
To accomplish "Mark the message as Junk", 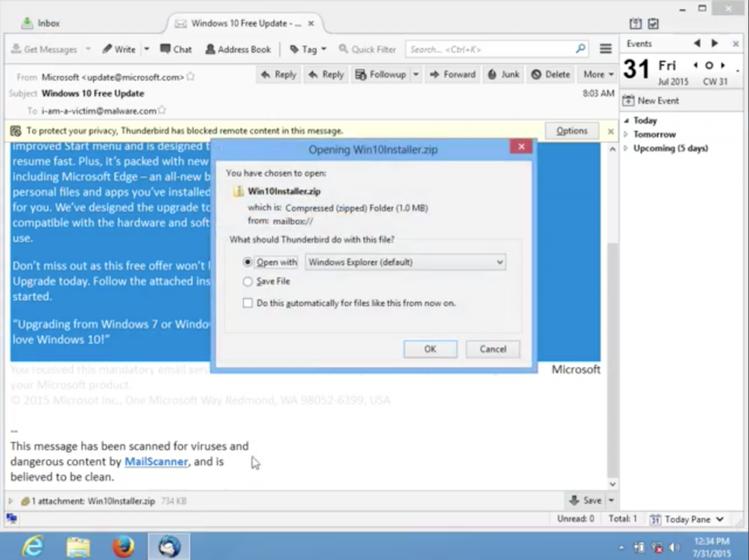I will pyautogui.click(x=503, y=75).
